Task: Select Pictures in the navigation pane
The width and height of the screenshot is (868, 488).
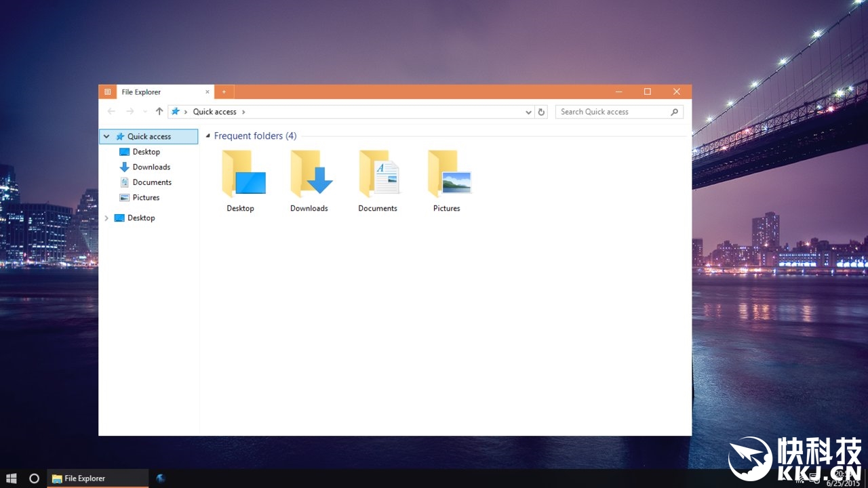Action: 146,198
